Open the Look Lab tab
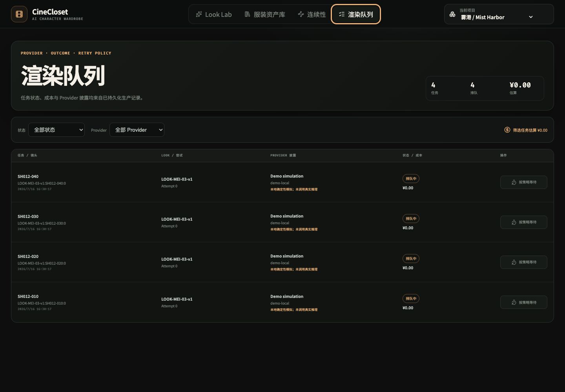 tap(214, 14)
